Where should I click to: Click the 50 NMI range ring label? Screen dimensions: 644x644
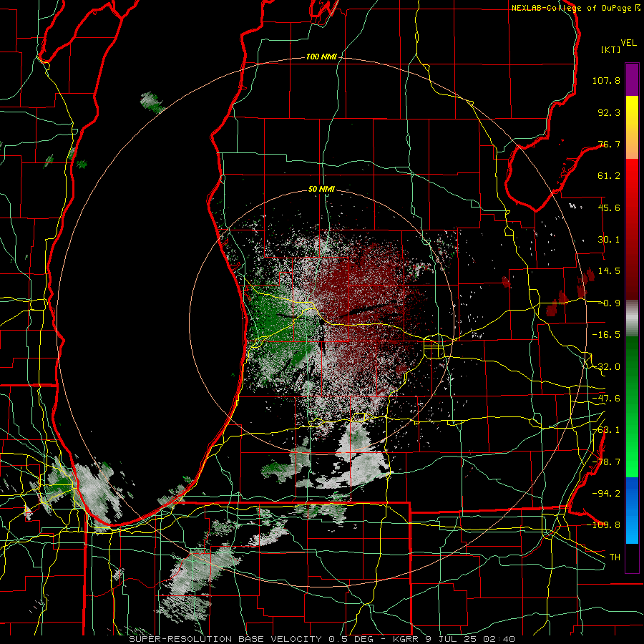coord(321,190)
